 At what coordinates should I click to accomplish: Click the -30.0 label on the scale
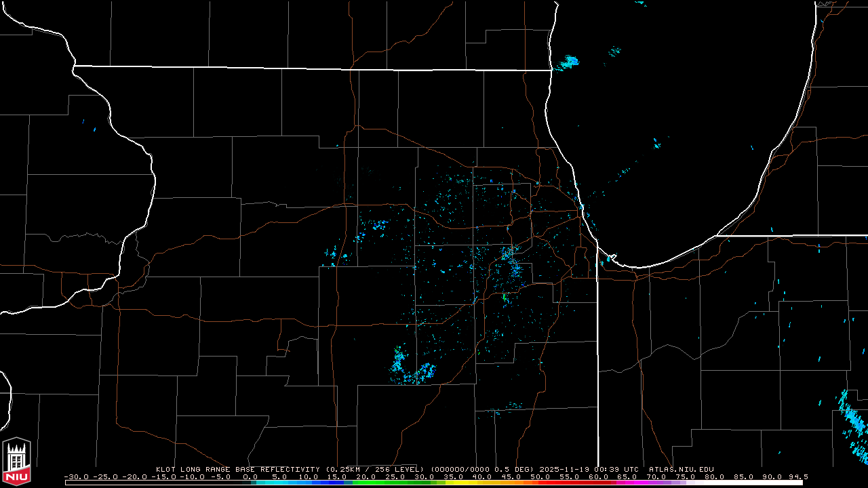75,476
